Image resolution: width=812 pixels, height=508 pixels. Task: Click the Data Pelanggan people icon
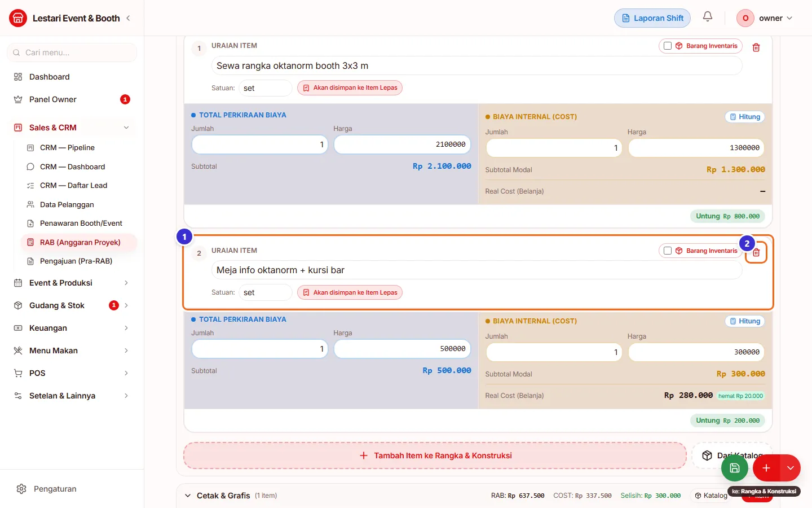[30, 204]
